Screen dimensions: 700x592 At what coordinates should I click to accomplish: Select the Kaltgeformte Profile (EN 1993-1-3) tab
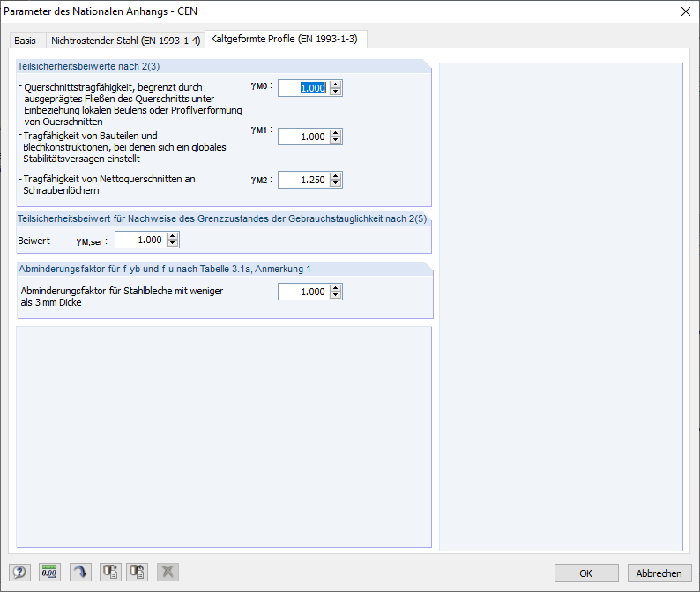pos(285,40)
